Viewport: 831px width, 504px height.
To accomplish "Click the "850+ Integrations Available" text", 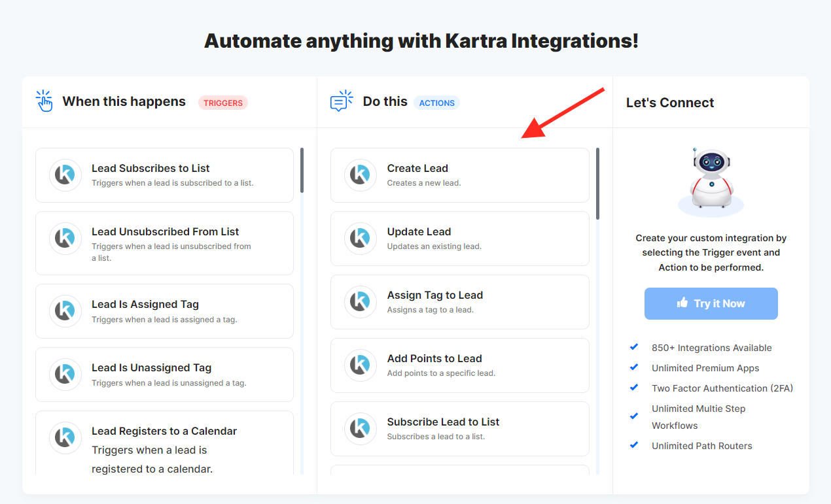I will [x=712, y=348].
